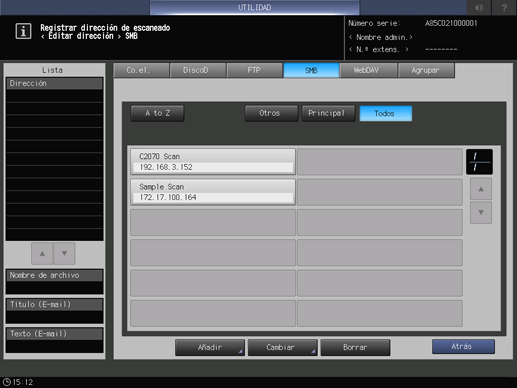This screenshot has width=517, height=388.
Task: Mute sound with the speaker icon
Action: [x=478, y=7]
